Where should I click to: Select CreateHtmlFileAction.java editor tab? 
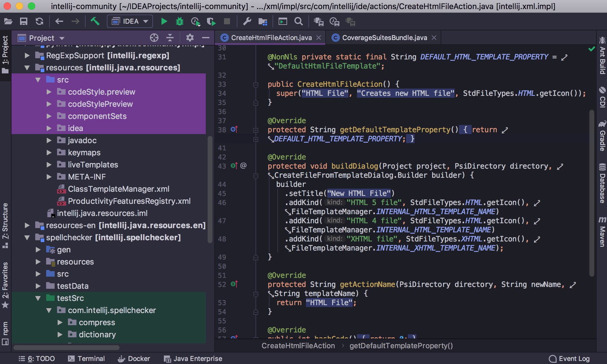[x=269, y=38]
